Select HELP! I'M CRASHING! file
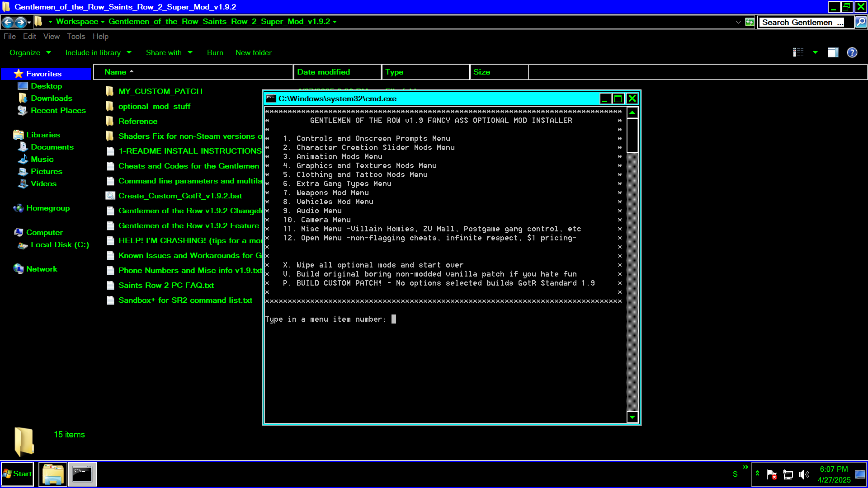The width and height of the screenshot is (868, 488). point(184,240)
